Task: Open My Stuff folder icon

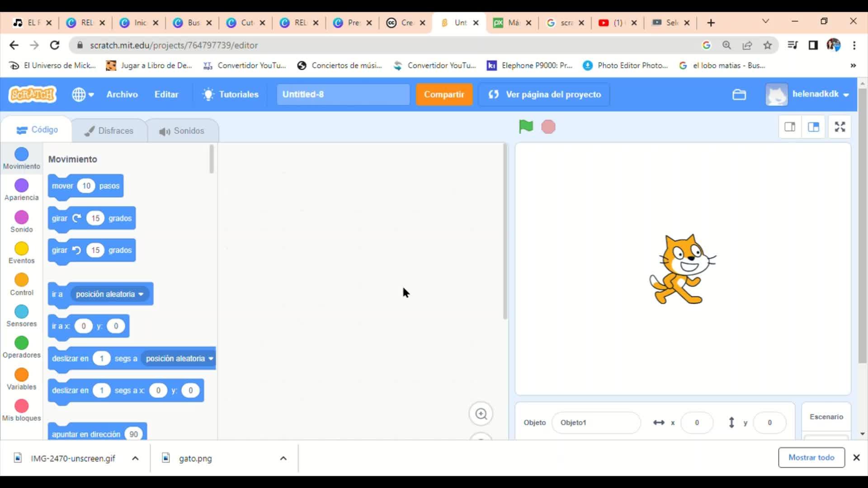Action: click(x=739, y=94)
